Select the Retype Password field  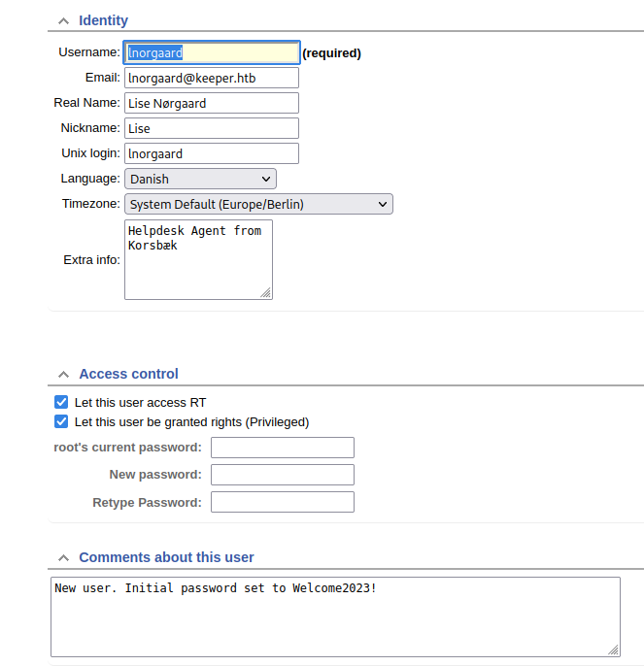[282, 502]
